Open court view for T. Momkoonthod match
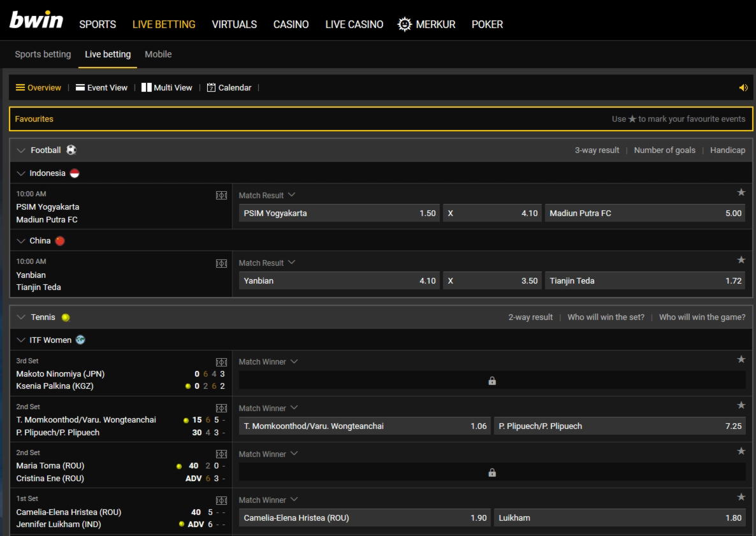Screen dimensions: 756x536 coord(221,409)
